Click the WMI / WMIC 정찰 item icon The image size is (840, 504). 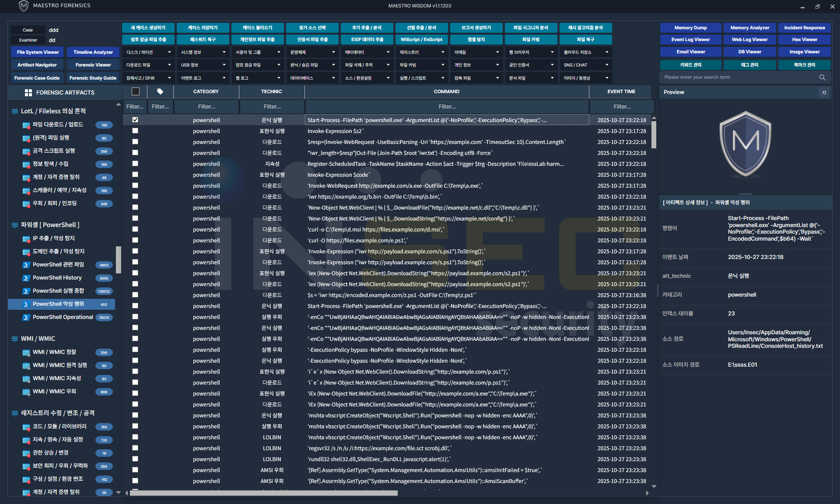tap(26, 353)
